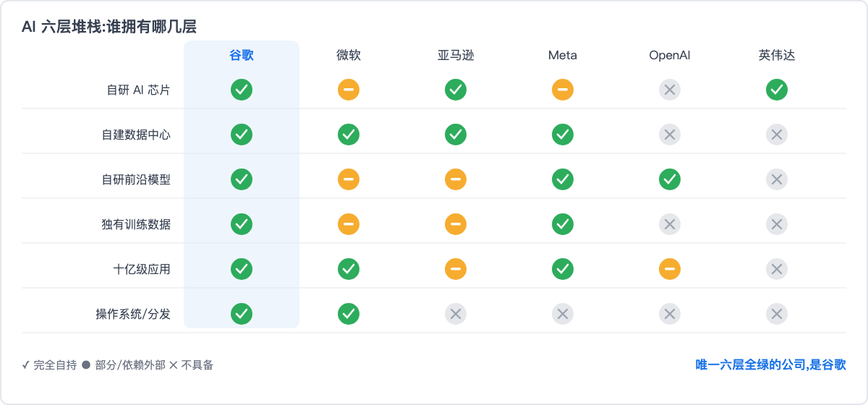The image size is (868, 405).
Task: Click the 自建数据中心 row label
Action: click(x=137, y=135)
